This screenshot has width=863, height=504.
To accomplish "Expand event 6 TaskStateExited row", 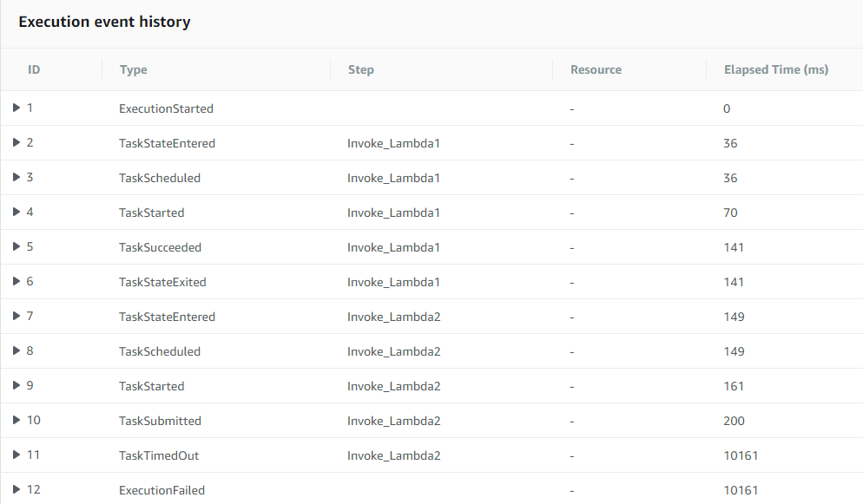I will pyautogui.click(x=16, y=281).
